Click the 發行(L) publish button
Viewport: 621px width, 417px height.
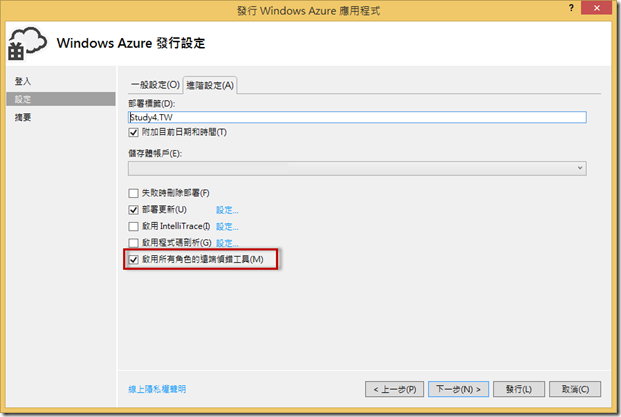pyautogui.click(x=519, y=389)
